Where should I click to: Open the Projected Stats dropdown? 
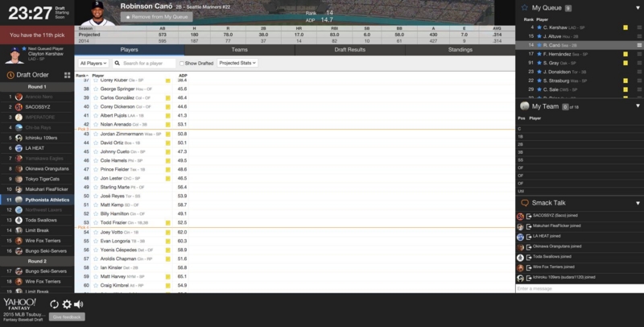click(237, 63)
